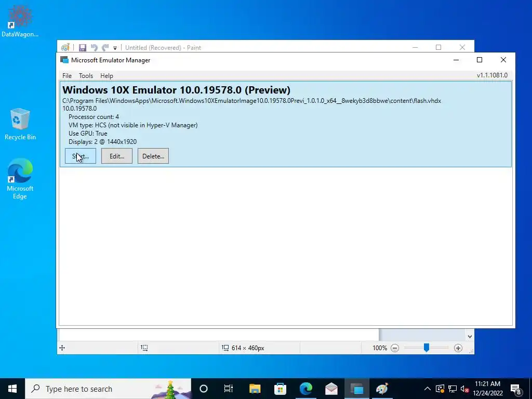Click the VM type: HCS line
Image resolution: width=532 pixels, height=399 pixels.
point(133,125)
